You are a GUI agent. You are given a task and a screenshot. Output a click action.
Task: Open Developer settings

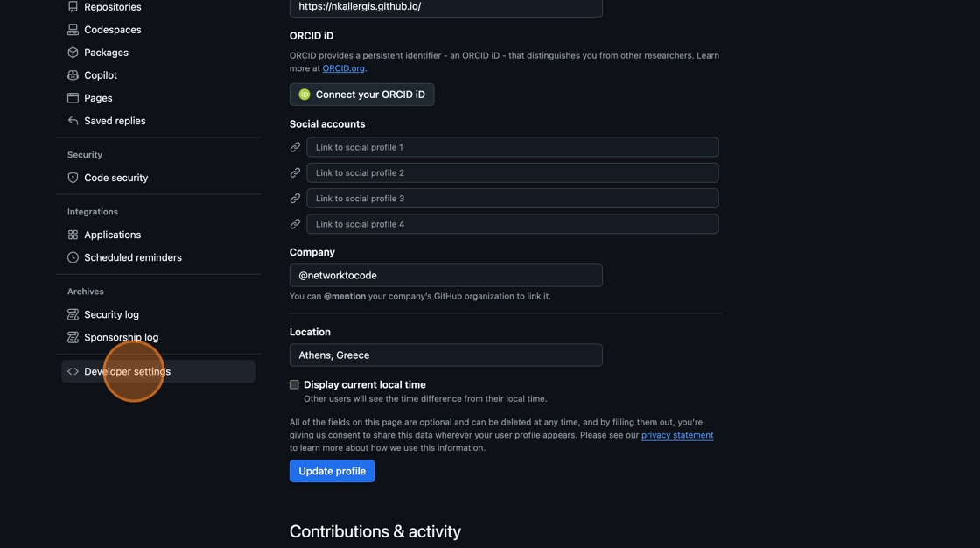click(127, 371)
